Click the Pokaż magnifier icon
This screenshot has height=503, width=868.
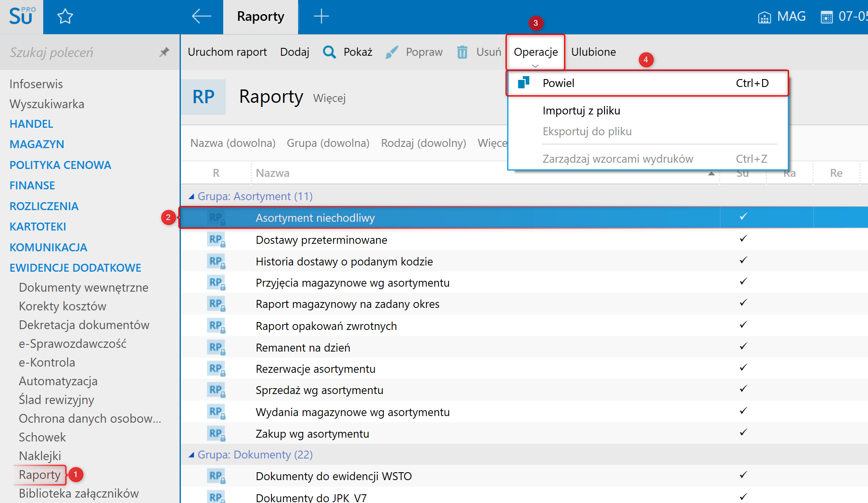[x=329, y=52]
